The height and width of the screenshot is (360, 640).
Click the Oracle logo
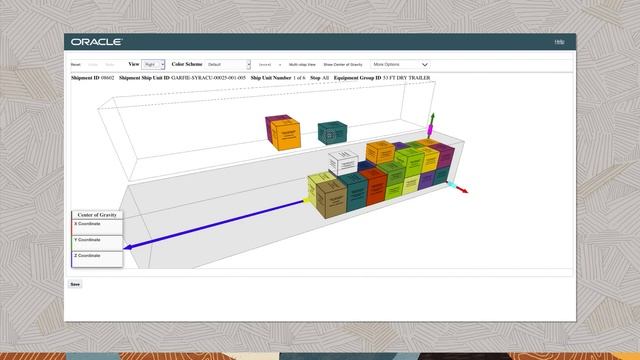pyautogui.click(x=97, y=42)
